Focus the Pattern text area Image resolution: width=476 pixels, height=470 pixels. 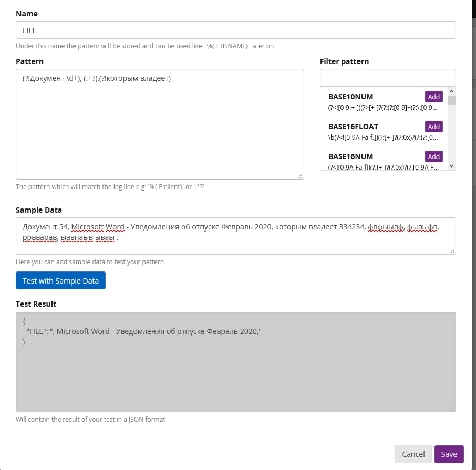pos(160,124)
